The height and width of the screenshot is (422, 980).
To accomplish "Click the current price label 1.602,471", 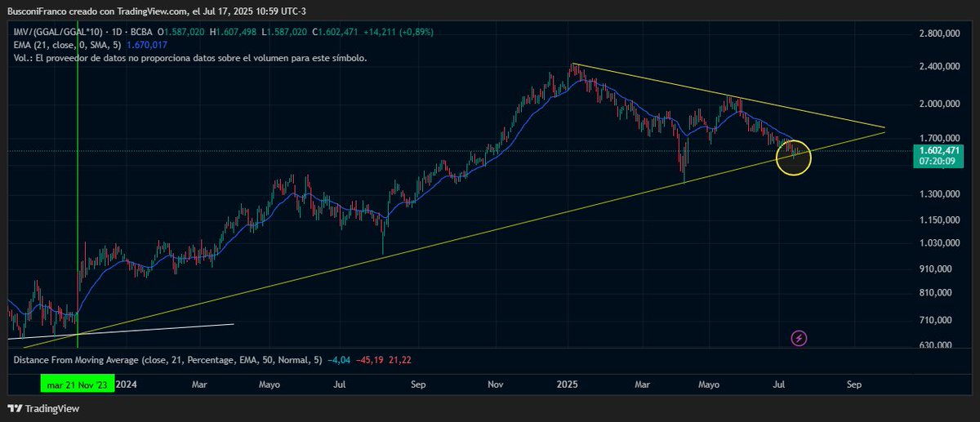I will click(x=938, y=151).
